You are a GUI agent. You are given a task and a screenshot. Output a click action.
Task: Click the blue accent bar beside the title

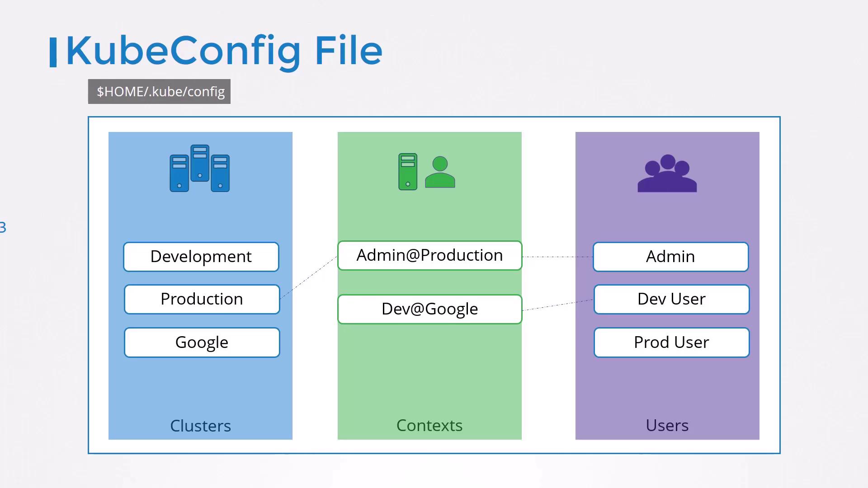[53, 52]
